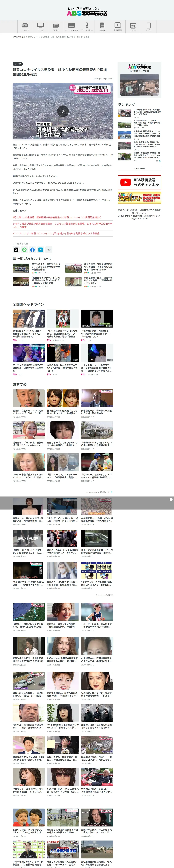The image size is (174, 868).
Task: Open the テレビ section from the top navigation
Action: 41,27
